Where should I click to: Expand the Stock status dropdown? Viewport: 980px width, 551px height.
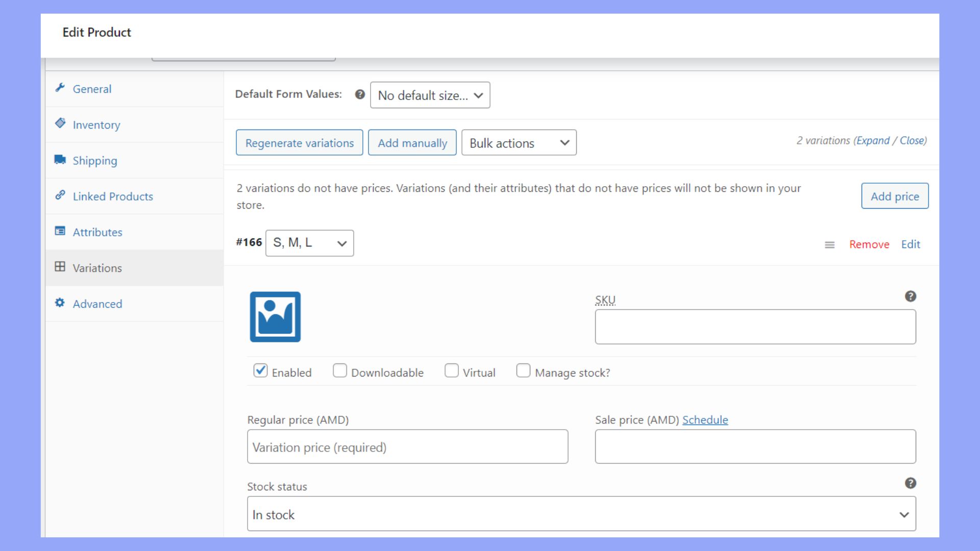581,514
